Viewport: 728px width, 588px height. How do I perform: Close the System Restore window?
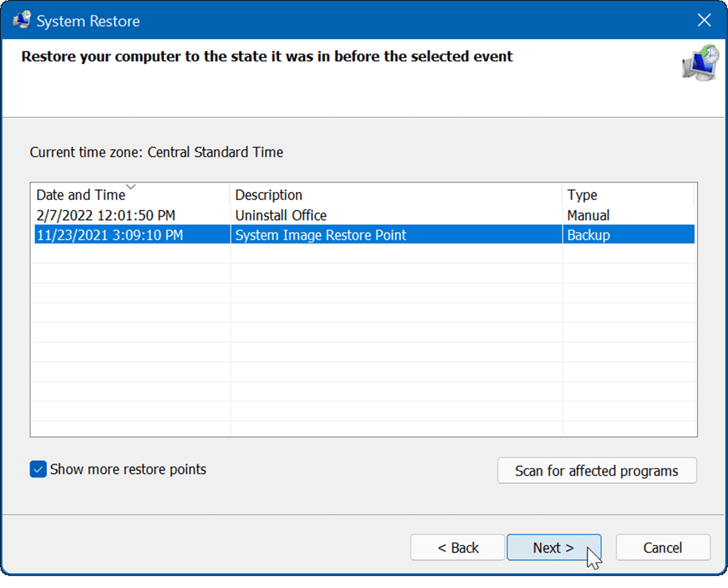pos(704,20)
